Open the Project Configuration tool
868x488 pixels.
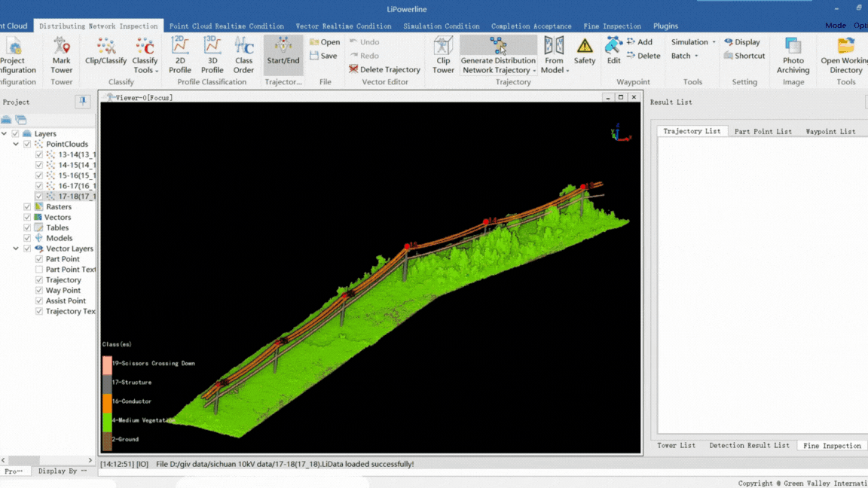point(17,55)
